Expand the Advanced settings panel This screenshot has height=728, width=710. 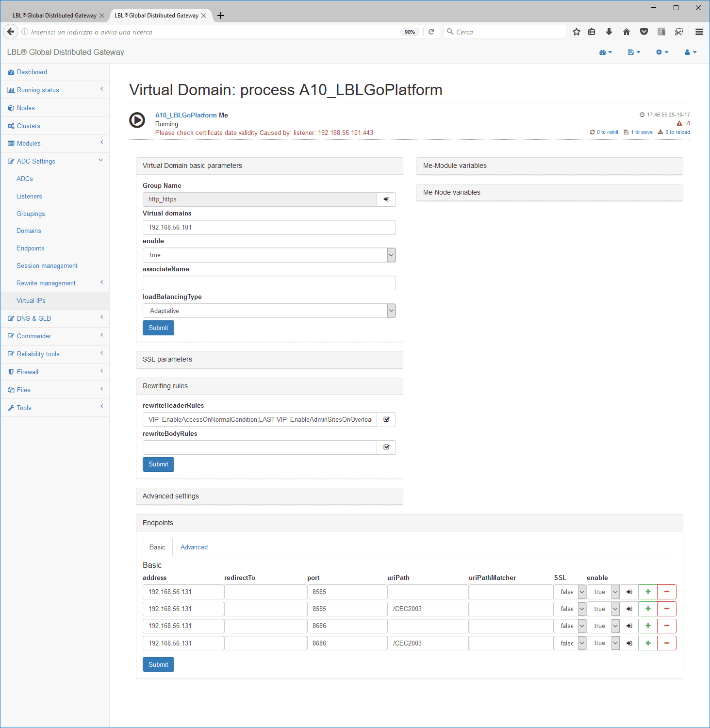[269, 496]
